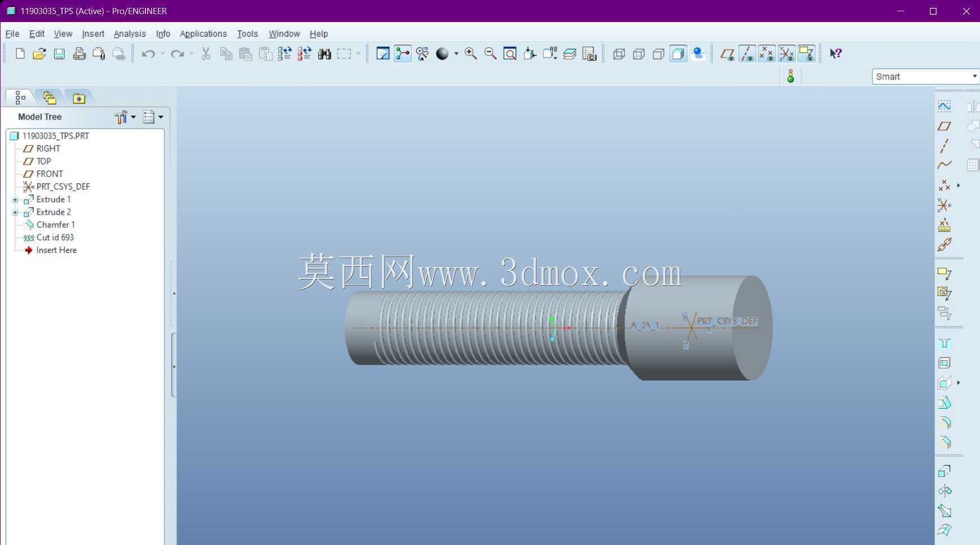Select Chamfer 1 in Model Tree
The image size is (980, 545).
tap(56, 224)
